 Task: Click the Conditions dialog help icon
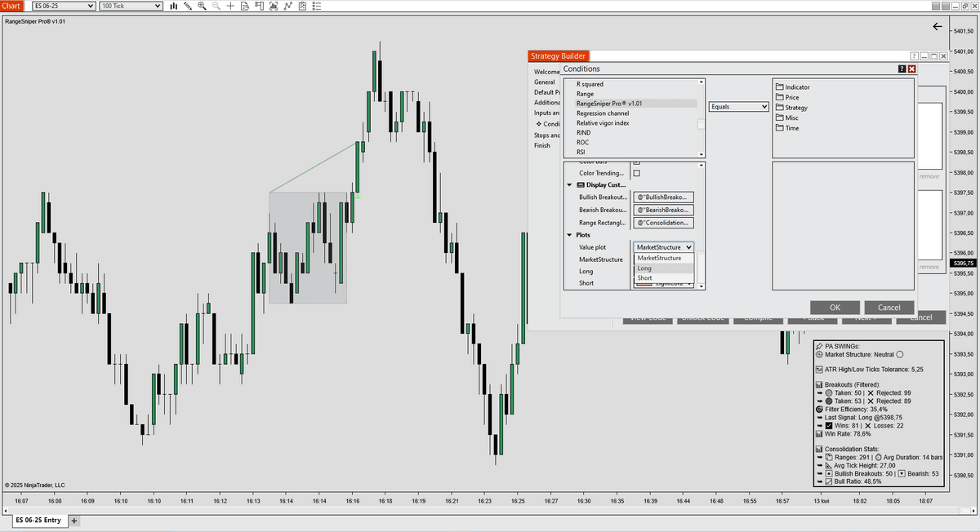(x=902, y=69)
